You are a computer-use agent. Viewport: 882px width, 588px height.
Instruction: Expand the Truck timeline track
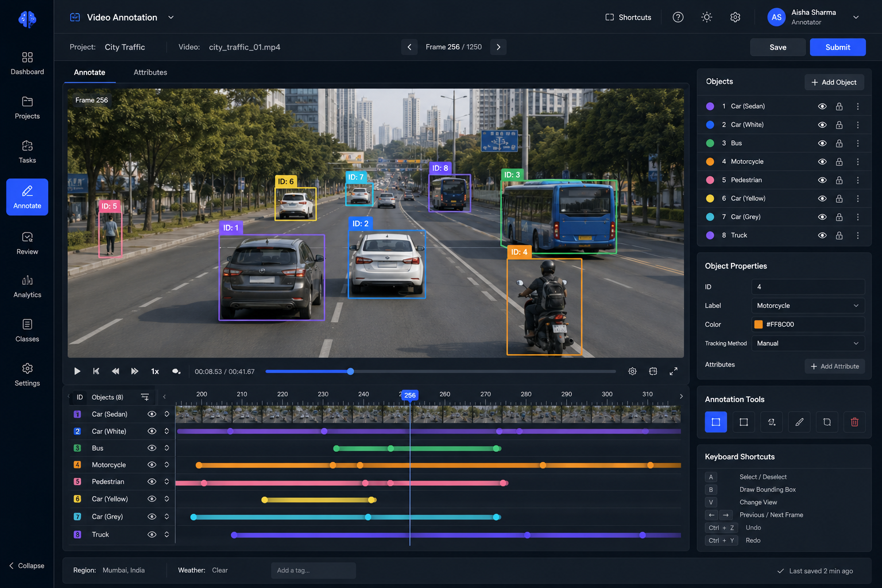(x=167, y=535)
